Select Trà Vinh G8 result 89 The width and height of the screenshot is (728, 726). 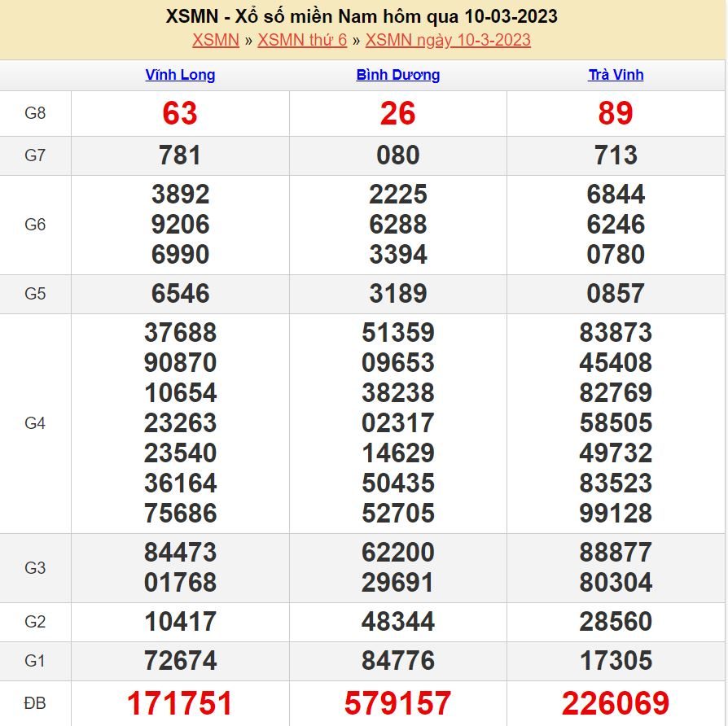[x=616, y=113]
